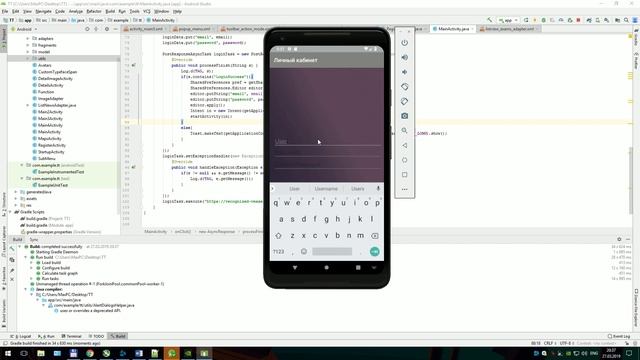Tap the phone's back navigation triangle
Image resolution: width=640 pixels, height=360 pixels.
[x=295, y=268]
